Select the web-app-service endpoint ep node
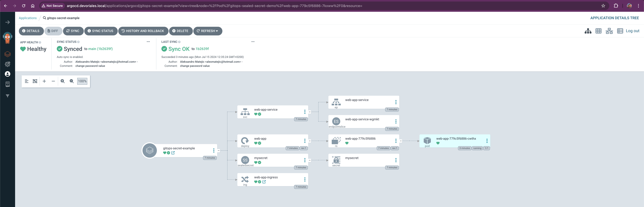Screen dimensions: 644x207 pyautogui.click(x=364, y=102)
